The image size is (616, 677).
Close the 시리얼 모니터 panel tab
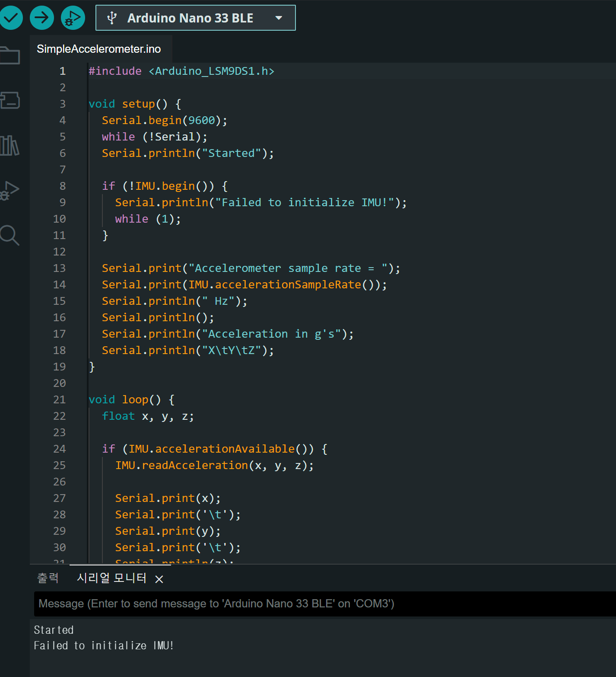point(159,579)
